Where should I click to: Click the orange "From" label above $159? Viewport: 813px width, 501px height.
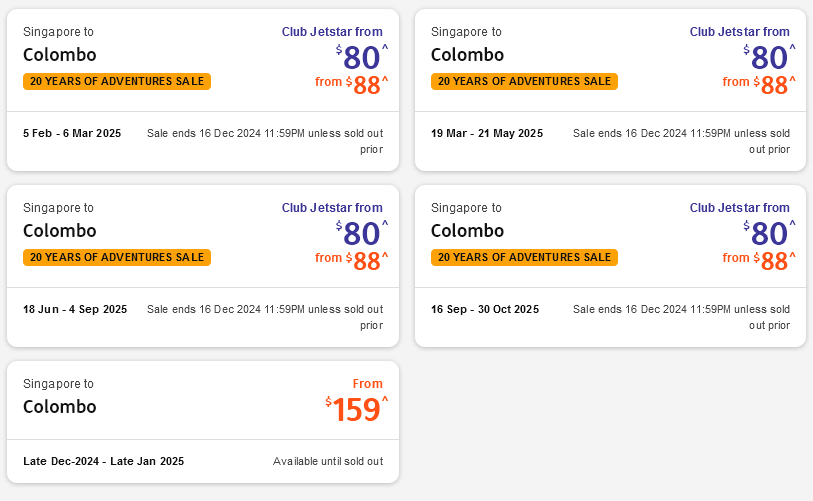pyautogui.click(x=367, y=384)
